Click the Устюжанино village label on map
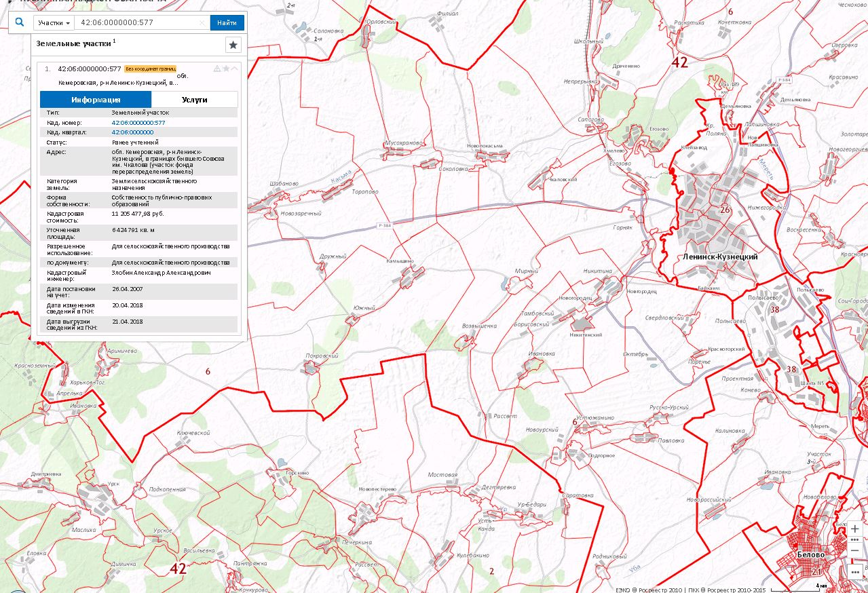This screenshot has width=868, height=593. coord(595,418)
